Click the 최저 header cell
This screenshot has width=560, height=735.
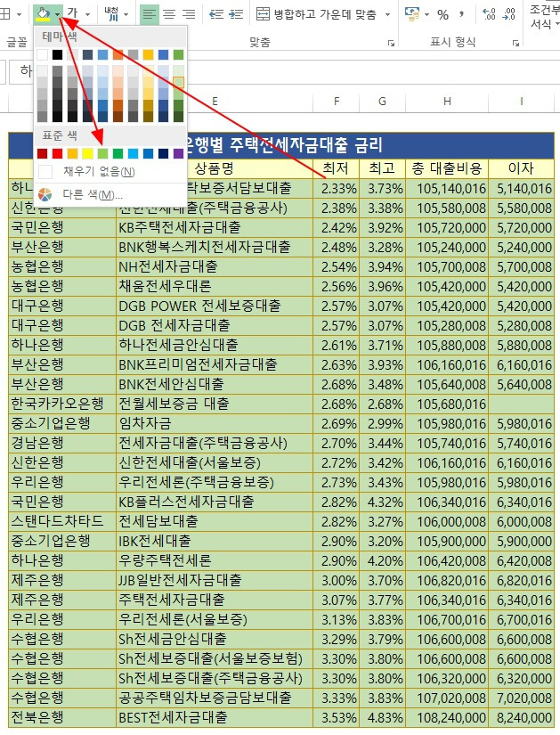(x=336, y=168)
